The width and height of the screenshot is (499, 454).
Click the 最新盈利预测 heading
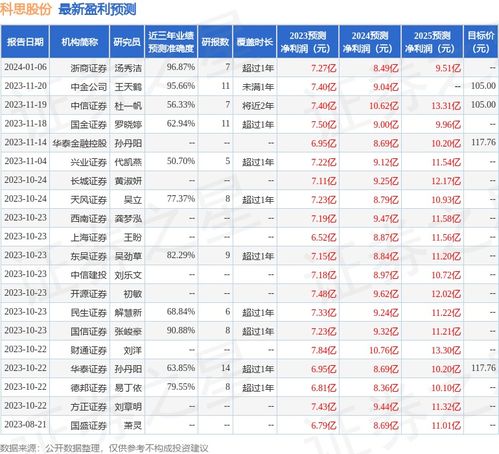point(97,9)
